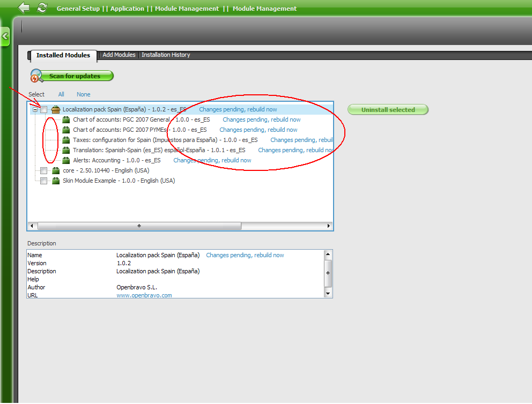Collapse the left sidebar with chevron icon
This screenshot has height=404, width=532.
tap(5, 36)
